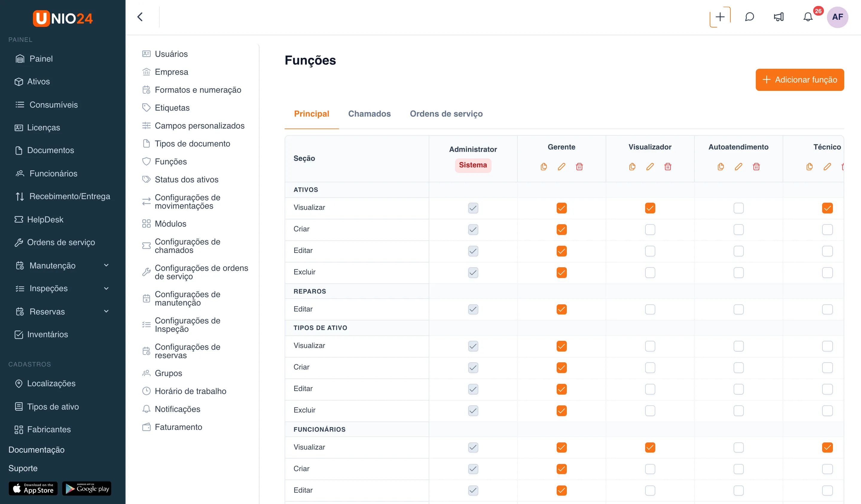
Task: Expand the Reservas sidebar submenu chevron
Action: pos(106,311)
